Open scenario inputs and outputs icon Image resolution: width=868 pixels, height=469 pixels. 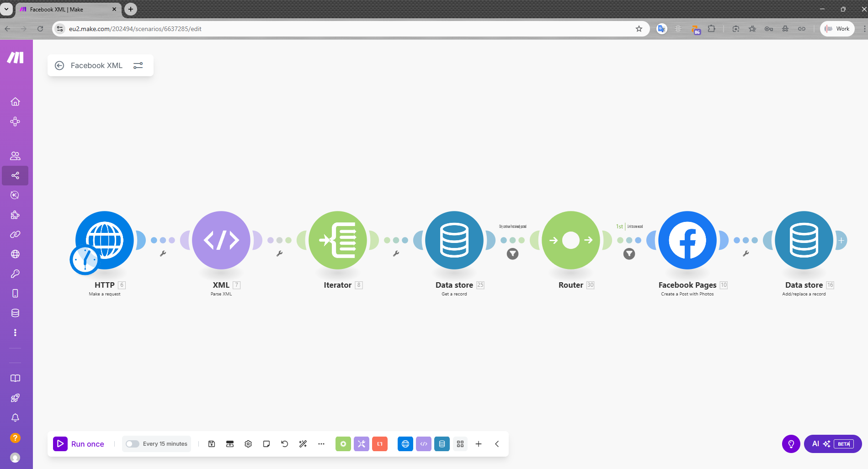tap(230, 444)
